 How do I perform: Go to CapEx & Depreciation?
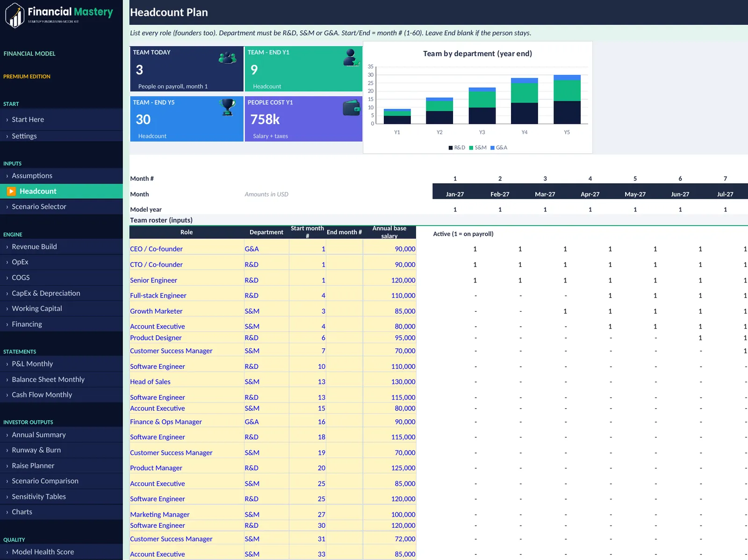pos(61,294)
